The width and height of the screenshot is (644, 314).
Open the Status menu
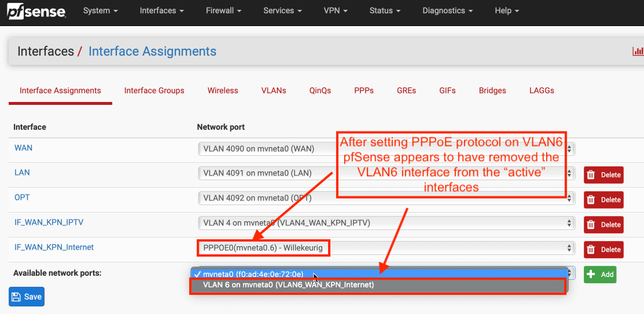(385, 10)
